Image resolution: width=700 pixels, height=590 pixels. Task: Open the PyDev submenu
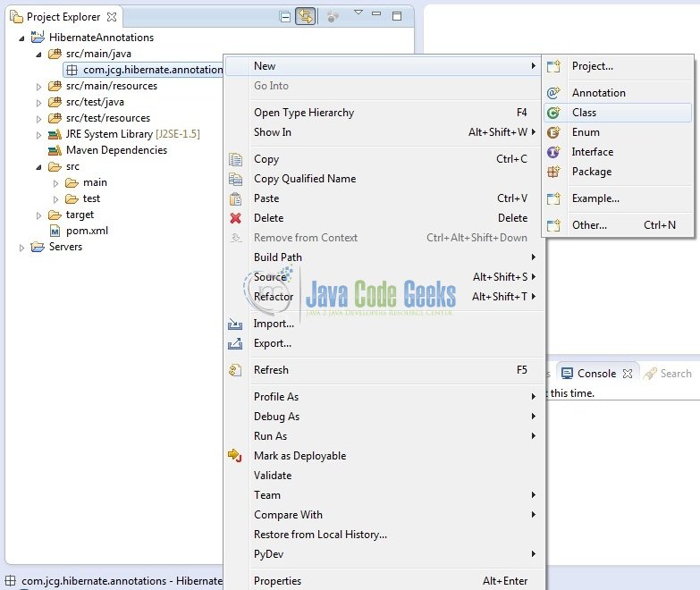[x=384, y=554]
